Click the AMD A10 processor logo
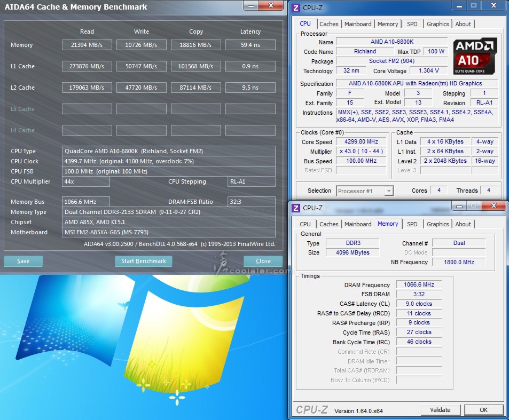Viewport: 509px width, 420px height. (475, 56)
